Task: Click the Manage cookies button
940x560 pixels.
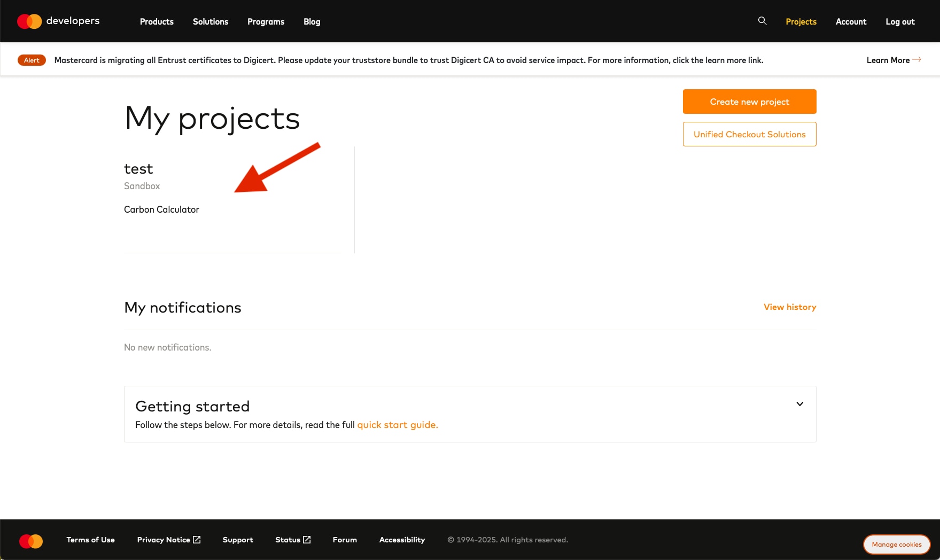Action: 896,545
